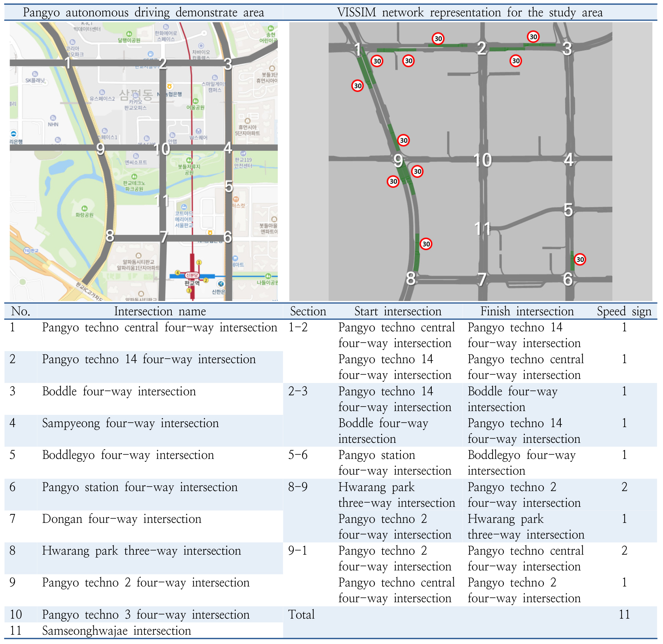Click intersection number 11 on the Pangyo street map

161,201
